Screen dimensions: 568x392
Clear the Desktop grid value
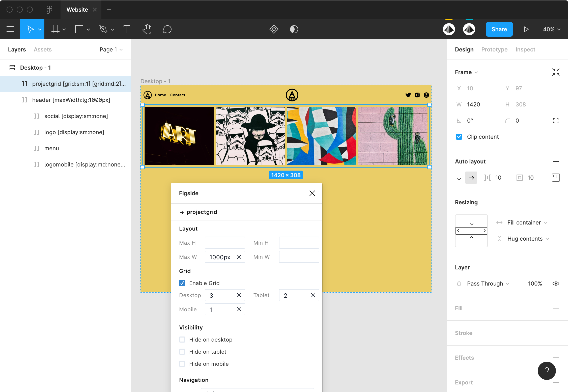[239, 295]
